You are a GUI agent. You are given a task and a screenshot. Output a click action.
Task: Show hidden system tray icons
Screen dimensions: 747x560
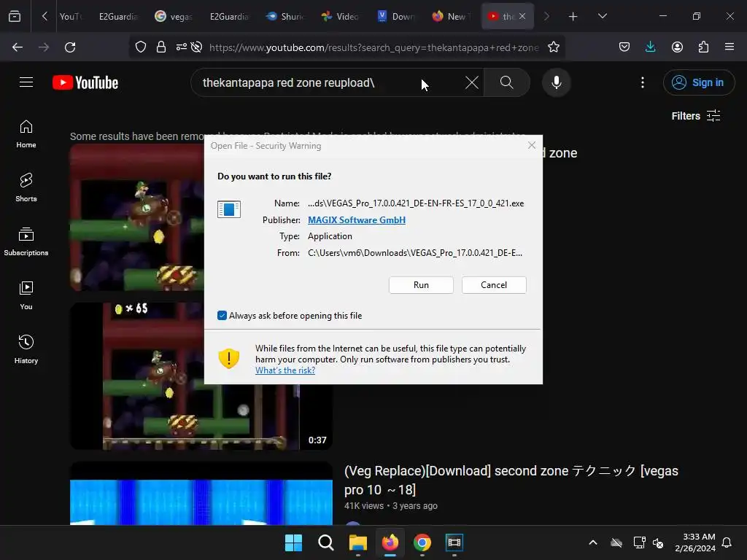tap(592, 542)
